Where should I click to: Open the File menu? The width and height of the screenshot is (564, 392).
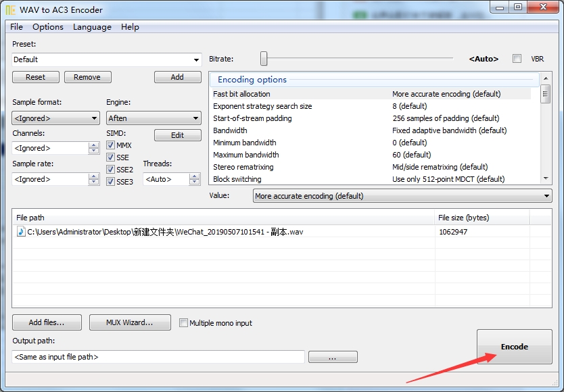(16, 27)
